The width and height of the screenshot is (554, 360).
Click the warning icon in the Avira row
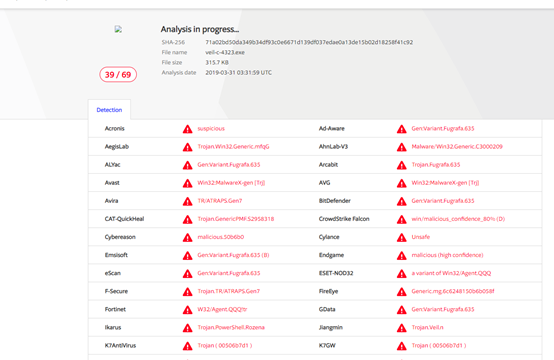188,201
